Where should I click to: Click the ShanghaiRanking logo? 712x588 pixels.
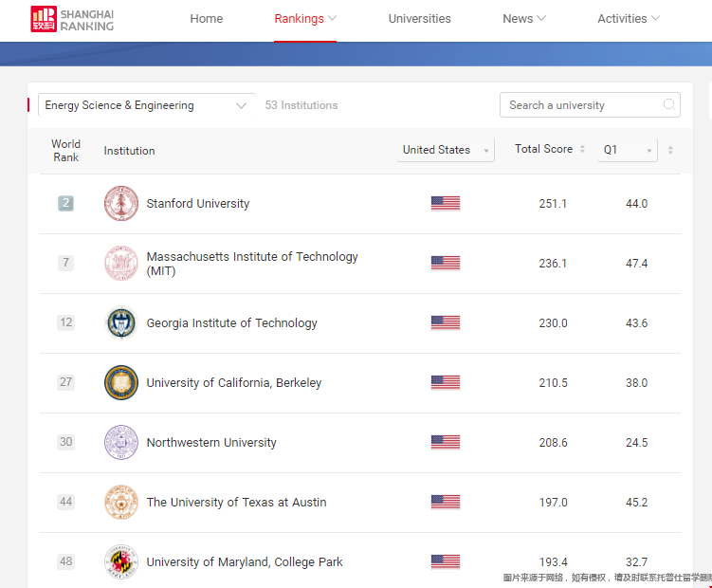point(72,19)
